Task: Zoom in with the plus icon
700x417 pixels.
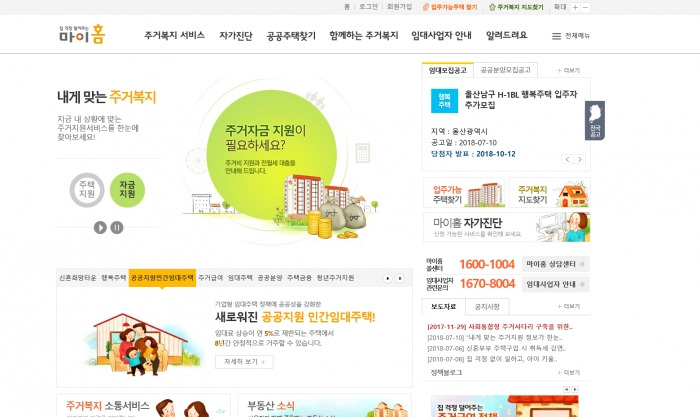Action: [x=575, y=8]
